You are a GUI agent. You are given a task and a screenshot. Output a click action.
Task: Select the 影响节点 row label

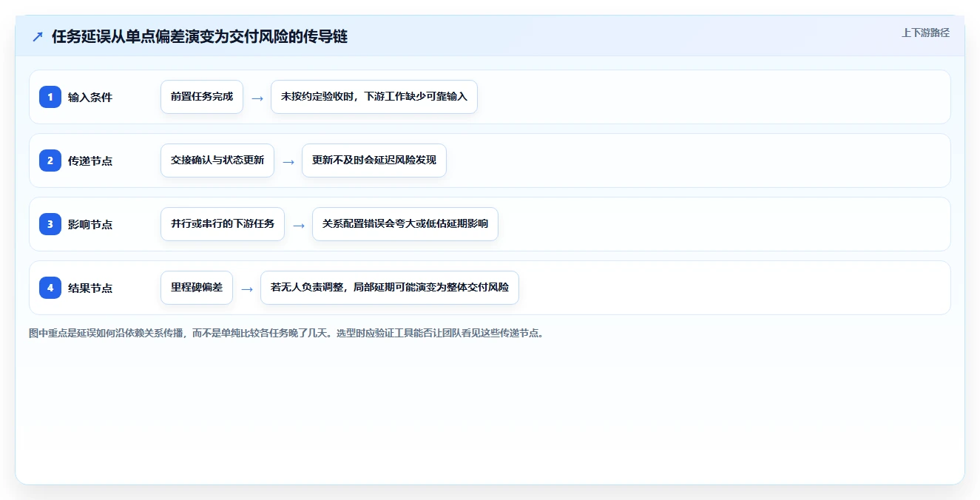(x=90, y=224)
